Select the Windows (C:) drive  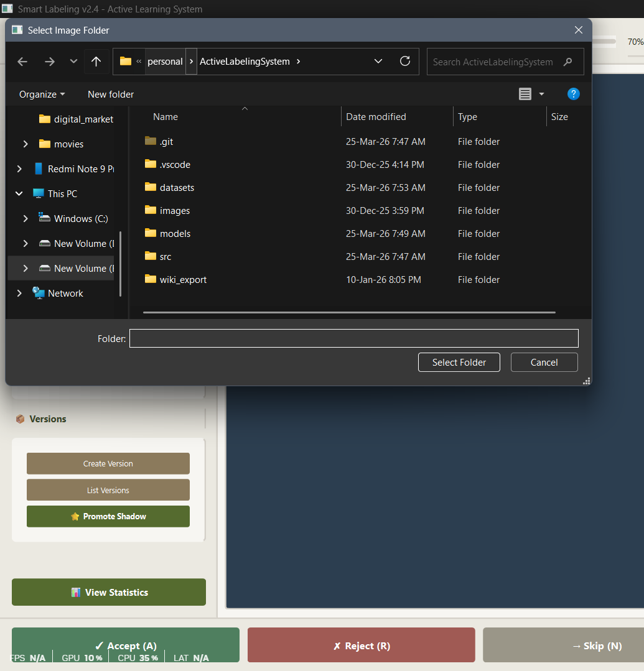click(73, 219)
